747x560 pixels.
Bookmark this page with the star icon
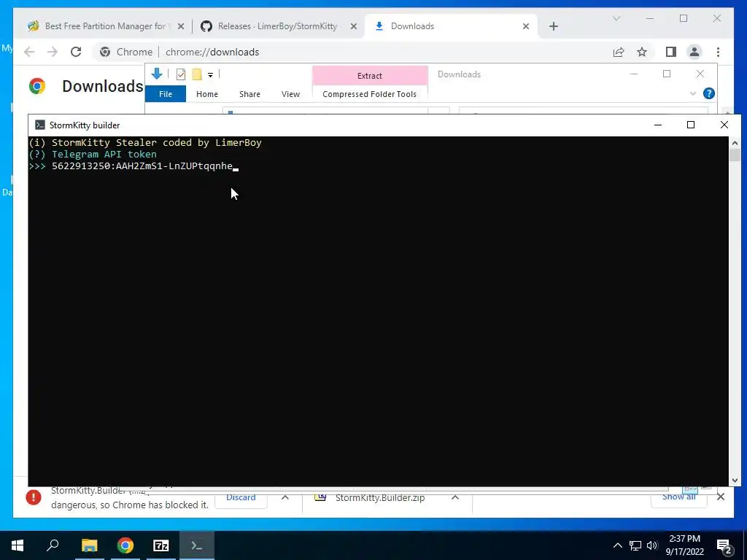click(642, 52)
